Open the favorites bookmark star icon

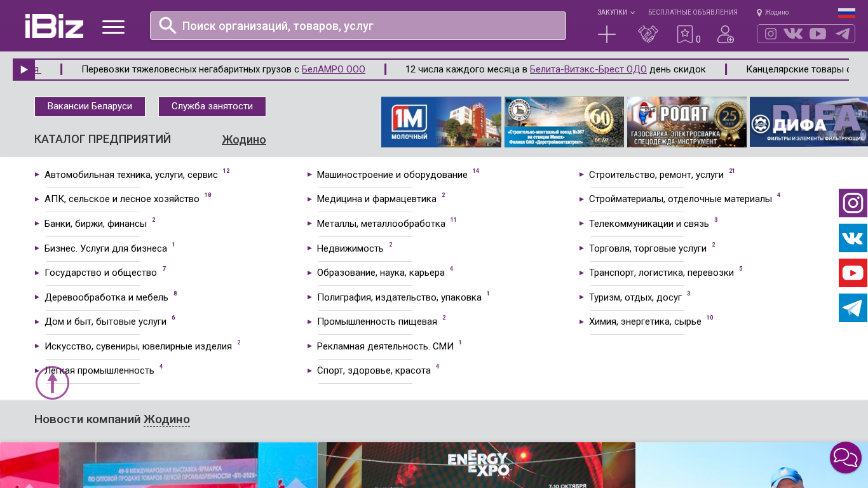684,34
